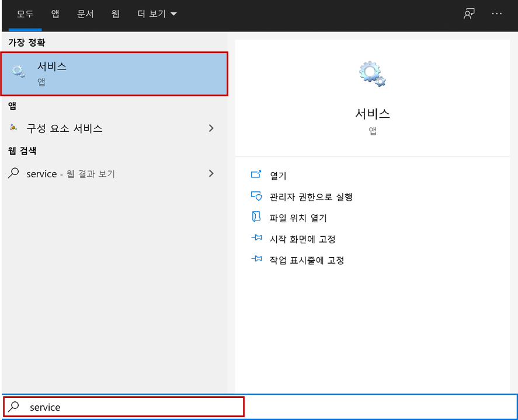
Task: Choose 시작 화면에 고정
Action: pos(303,239)
